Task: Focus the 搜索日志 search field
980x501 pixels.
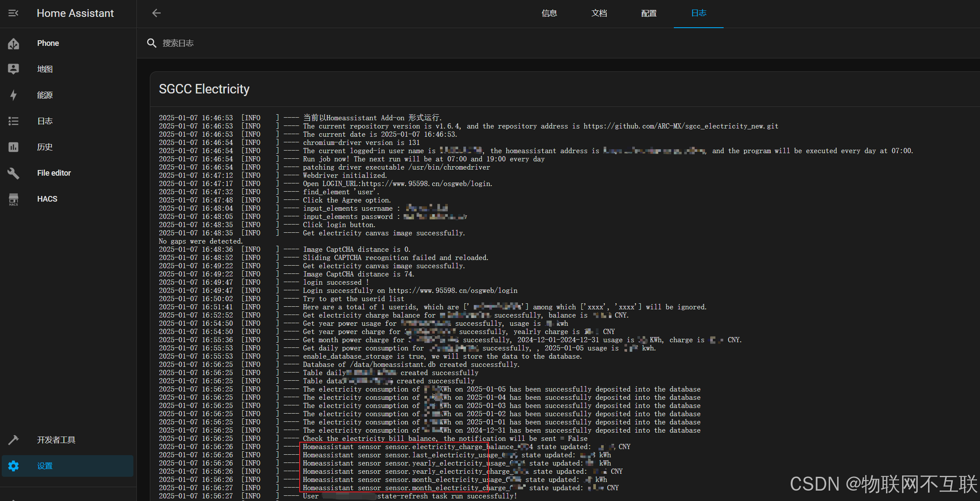Action: tap(346, 43)
